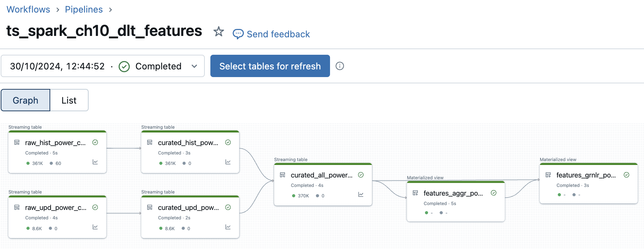Click the chevron between Workflows and Pipelines

click(x=58, y=10)
